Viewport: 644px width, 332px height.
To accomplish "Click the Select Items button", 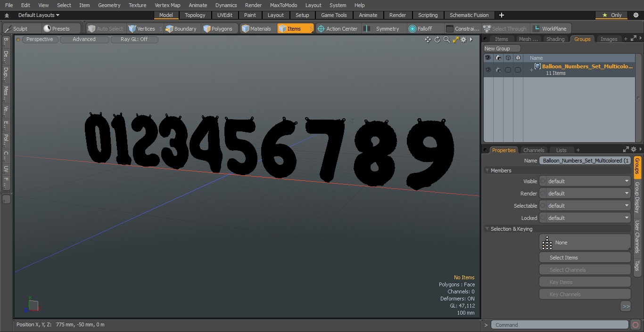I will coord(585,258).
